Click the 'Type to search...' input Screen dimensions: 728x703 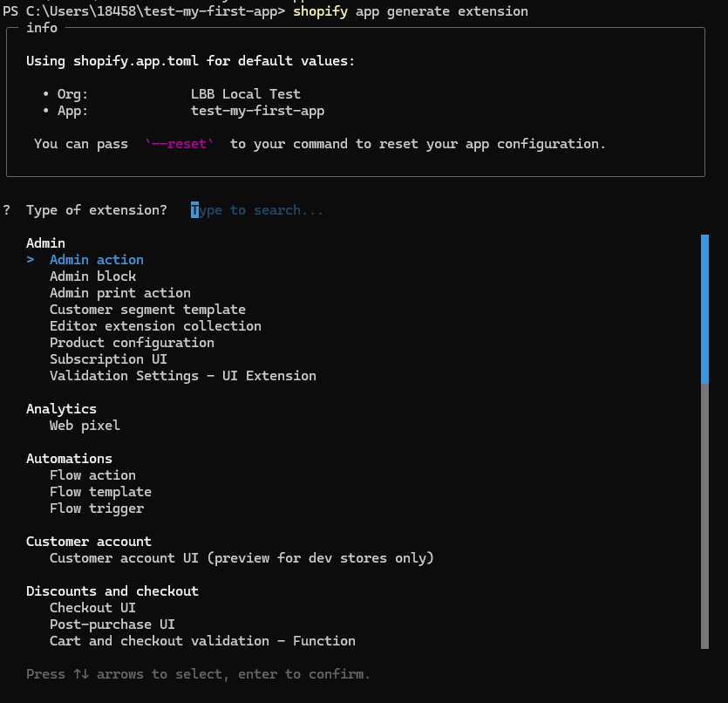pyautogui.click(x=256, y=210)
